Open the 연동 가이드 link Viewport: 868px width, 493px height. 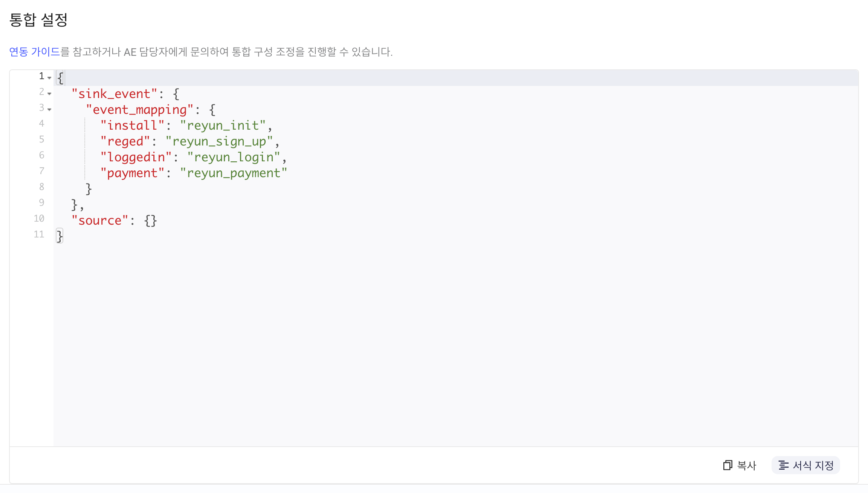(35, 52)
